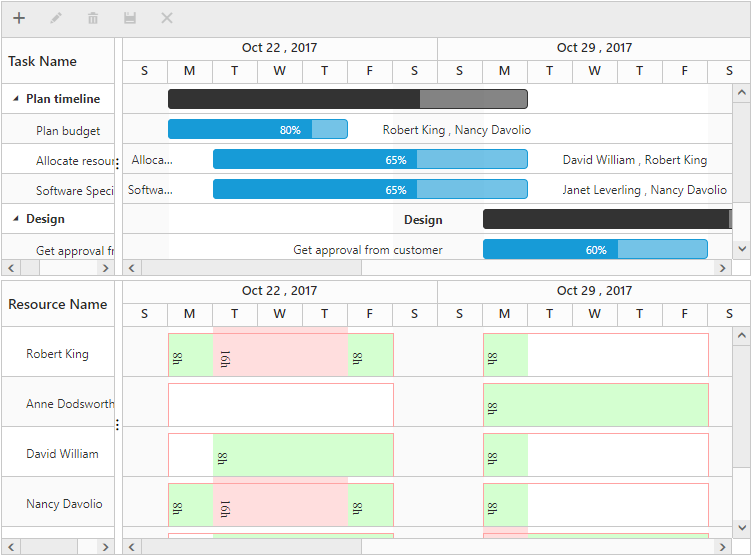Viewport: 752px width, 556px height.
Task: Click the Resource Name column header
Action: coord(58,304)
